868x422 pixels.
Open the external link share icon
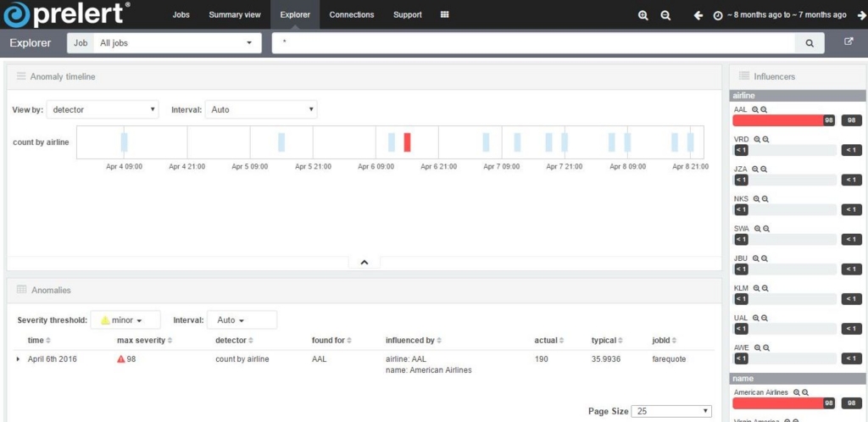pos(849,42)
